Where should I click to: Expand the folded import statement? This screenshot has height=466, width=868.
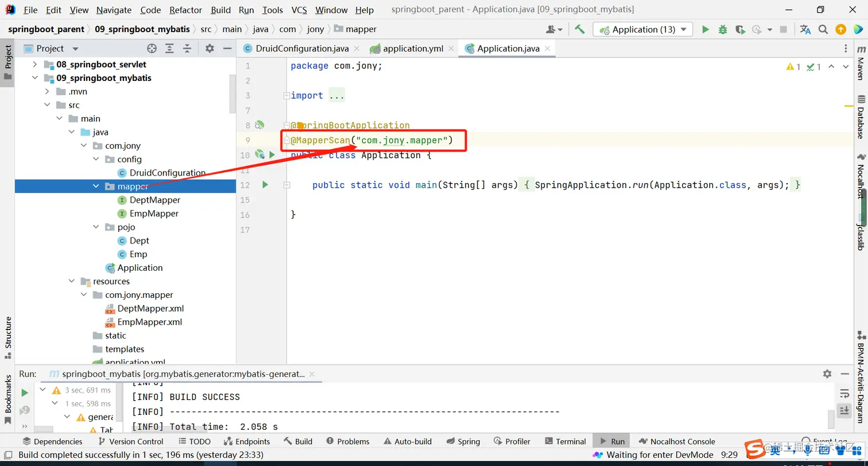[286, 96]
